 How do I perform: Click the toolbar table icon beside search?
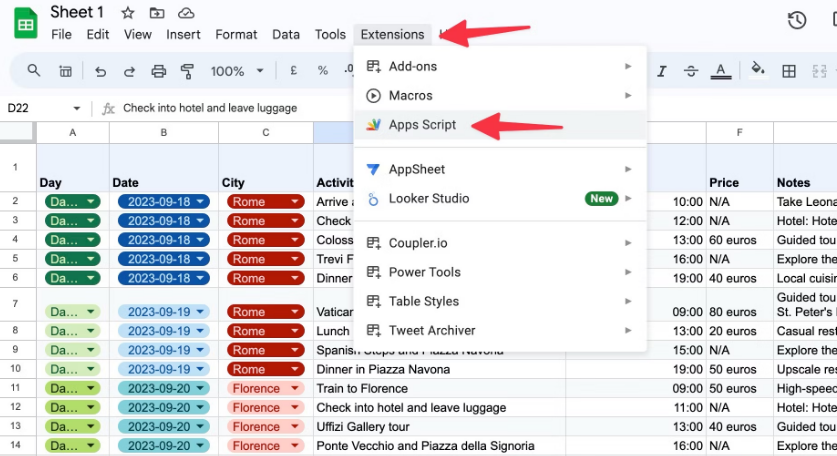(65, 71)
